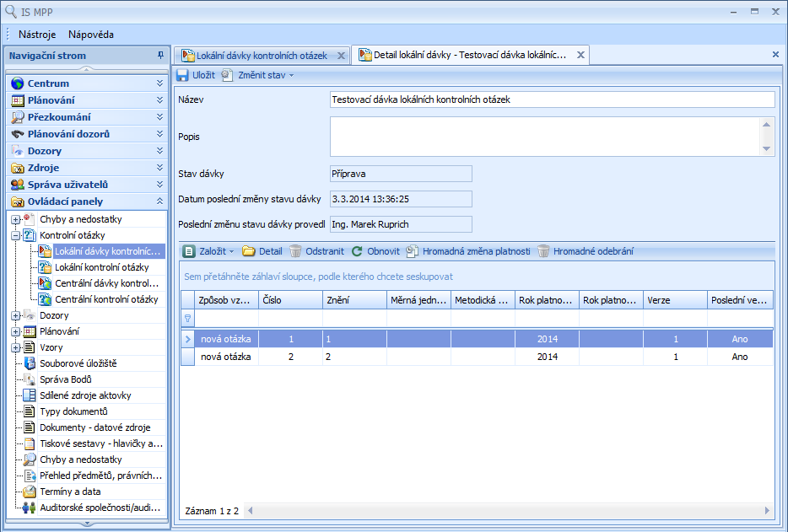Click the Hromadné odebrání button label
This screenshot has height=532, width=788.
coord(593,251)
